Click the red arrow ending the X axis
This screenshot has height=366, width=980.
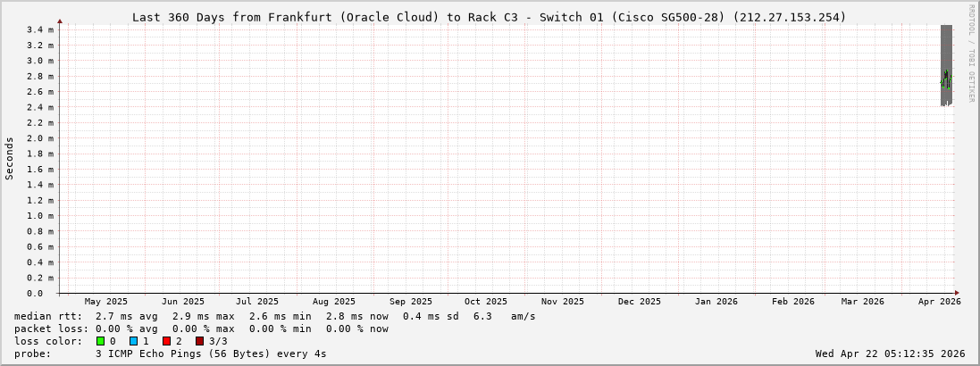[x=956, y=293]
